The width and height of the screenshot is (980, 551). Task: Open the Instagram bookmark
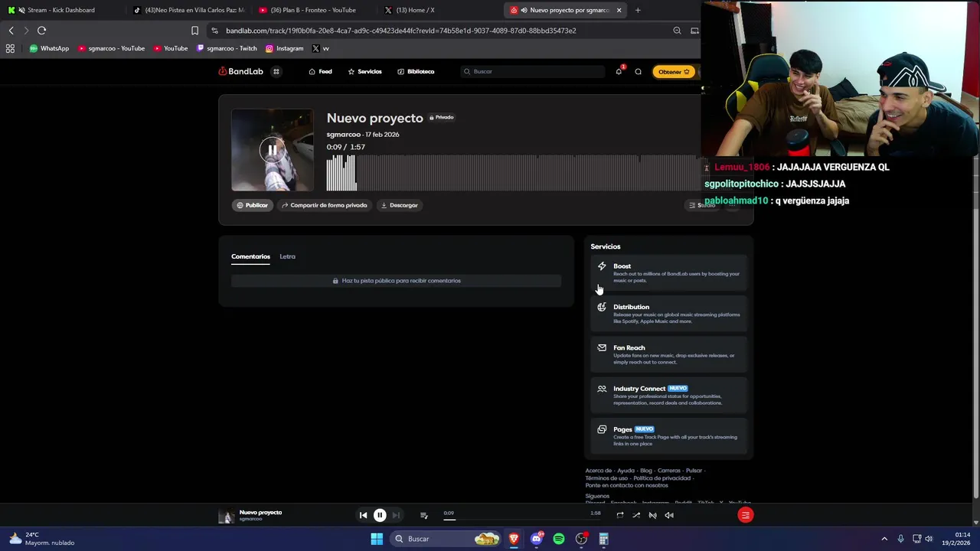pyautogui.click(x=284, y=48)
